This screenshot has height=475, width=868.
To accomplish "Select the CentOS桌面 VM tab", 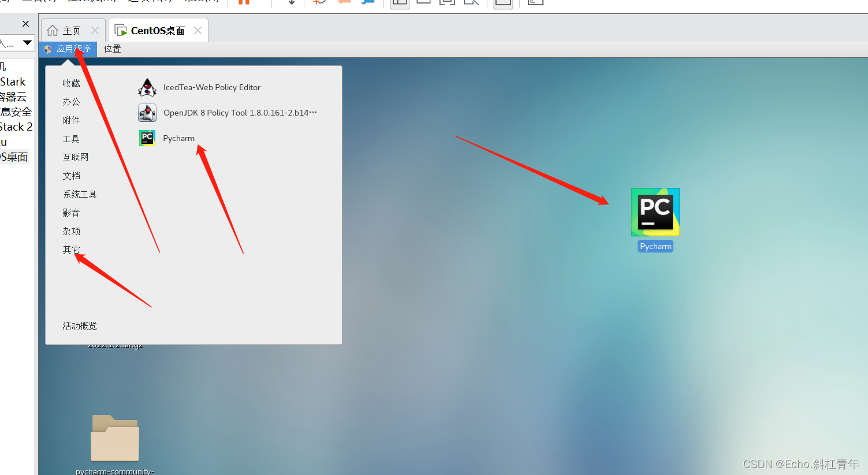I will coord(158,31).
